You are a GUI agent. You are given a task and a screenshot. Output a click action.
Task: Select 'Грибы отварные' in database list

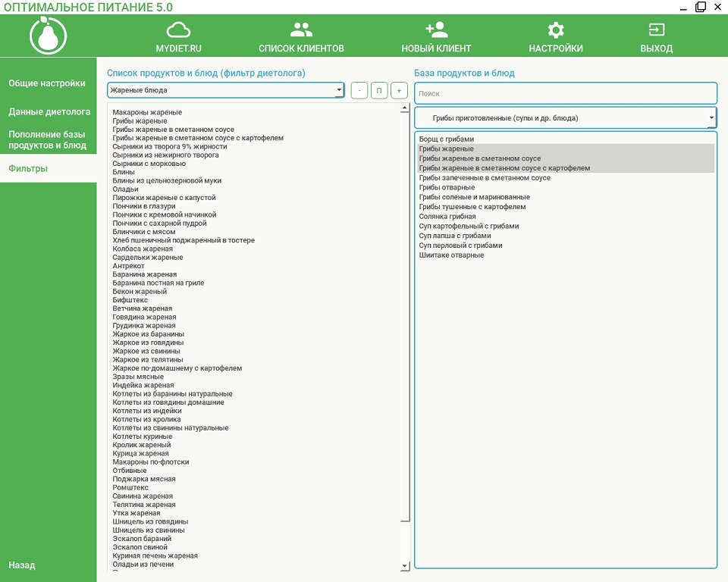click(447, 187)
